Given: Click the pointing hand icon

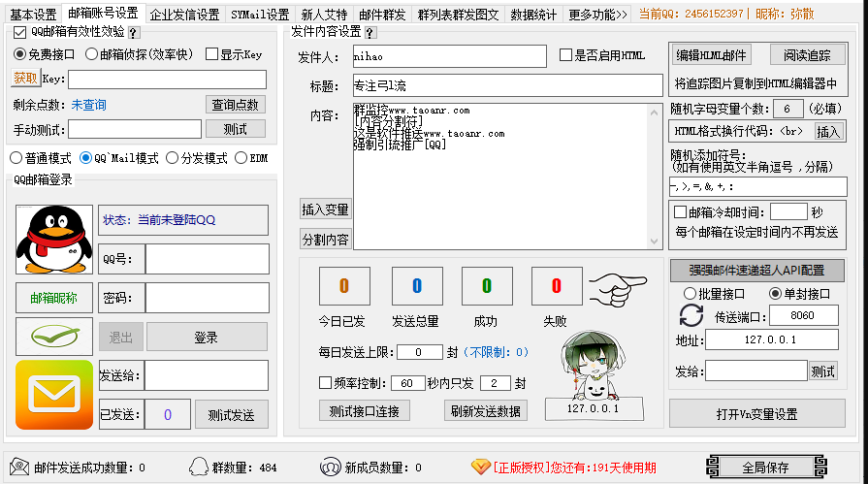Looking at the screenshot, I should coord(617,289).
